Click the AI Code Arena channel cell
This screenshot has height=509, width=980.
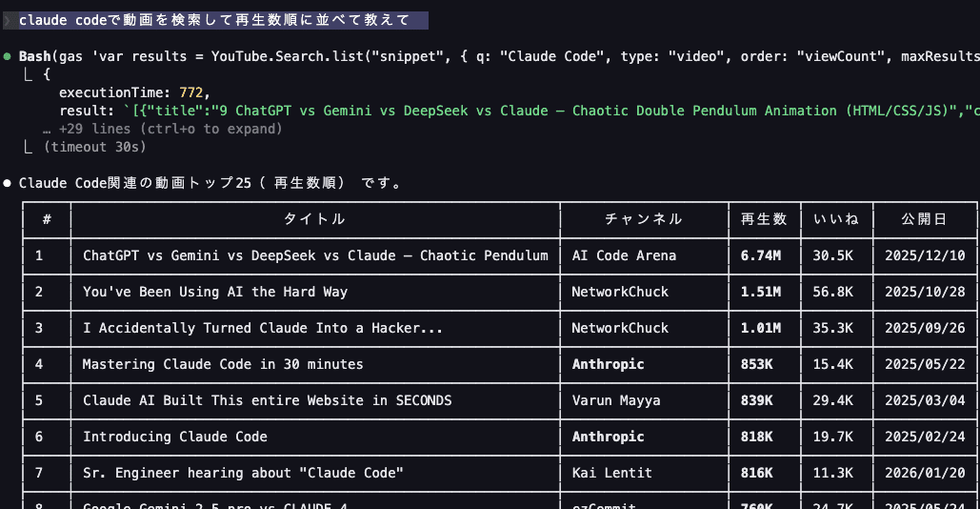point(624,255)
